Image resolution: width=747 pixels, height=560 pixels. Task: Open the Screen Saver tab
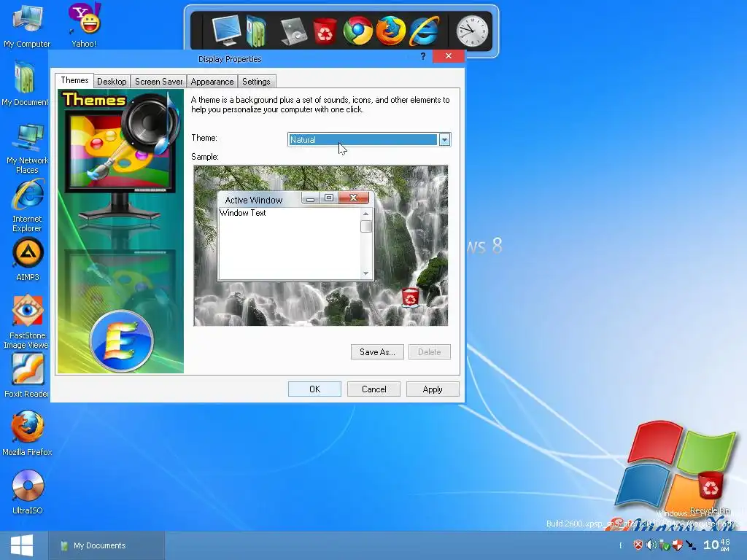(x=158, y=82)
